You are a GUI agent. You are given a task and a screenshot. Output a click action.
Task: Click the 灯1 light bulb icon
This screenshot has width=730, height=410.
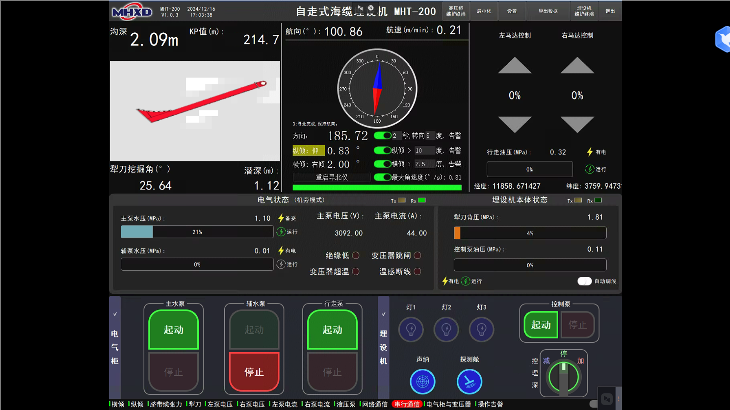click(x=410, y=329)
